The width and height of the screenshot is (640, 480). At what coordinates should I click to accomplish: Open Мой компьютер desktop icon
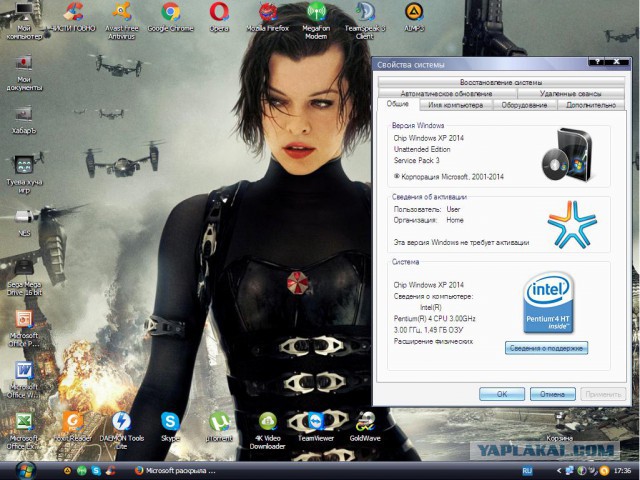pyautogui.click(x=24, y=20)
